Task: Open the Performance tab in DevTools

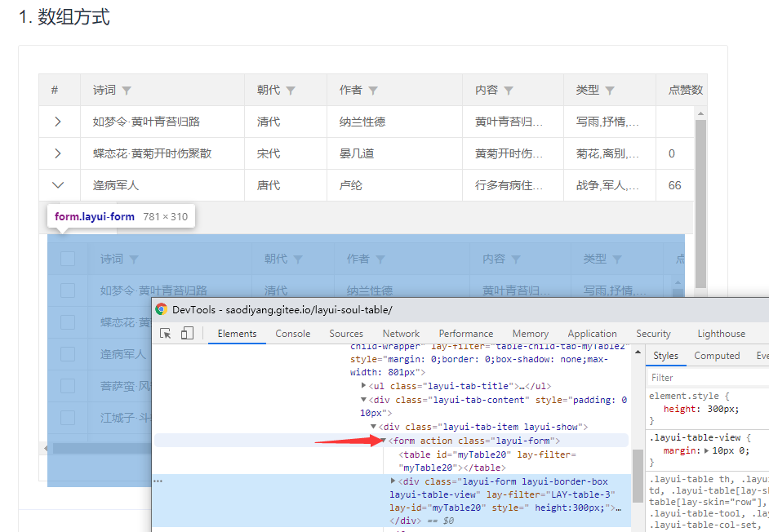Action: click(466, 334)
